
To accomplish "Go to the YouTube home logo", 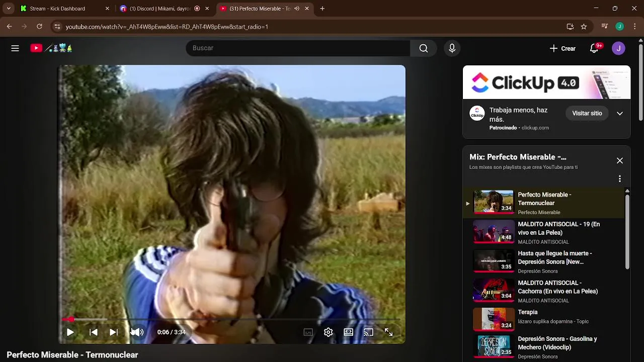I will click(51, 48).
